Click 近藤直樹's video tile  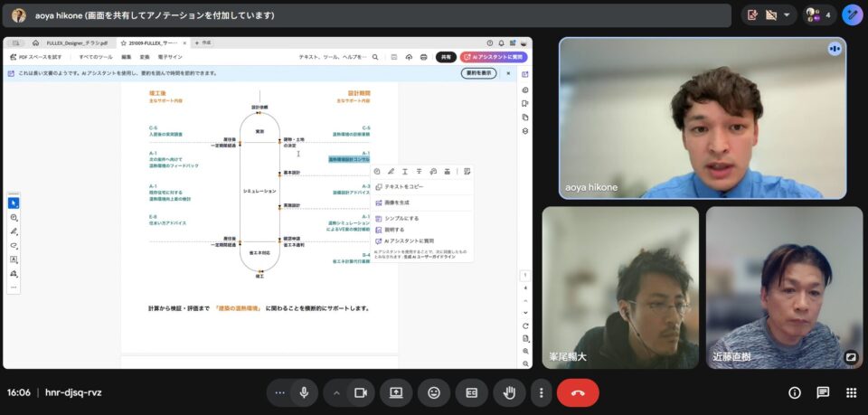[x=776, y=288]
